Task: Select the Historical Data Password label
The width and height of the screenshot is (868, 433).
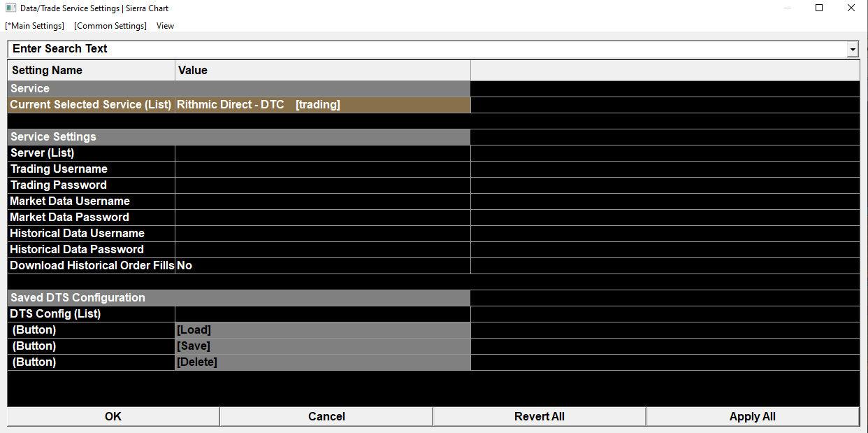Action: (x=91, y=250)
